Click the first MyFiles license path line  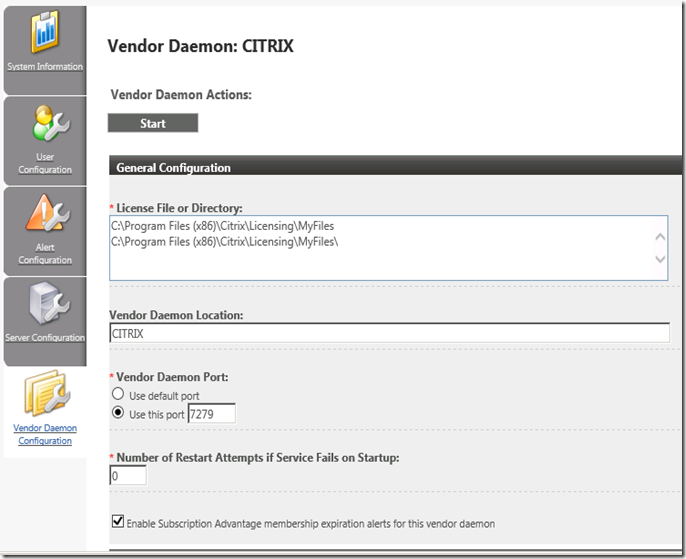(222, 226)
